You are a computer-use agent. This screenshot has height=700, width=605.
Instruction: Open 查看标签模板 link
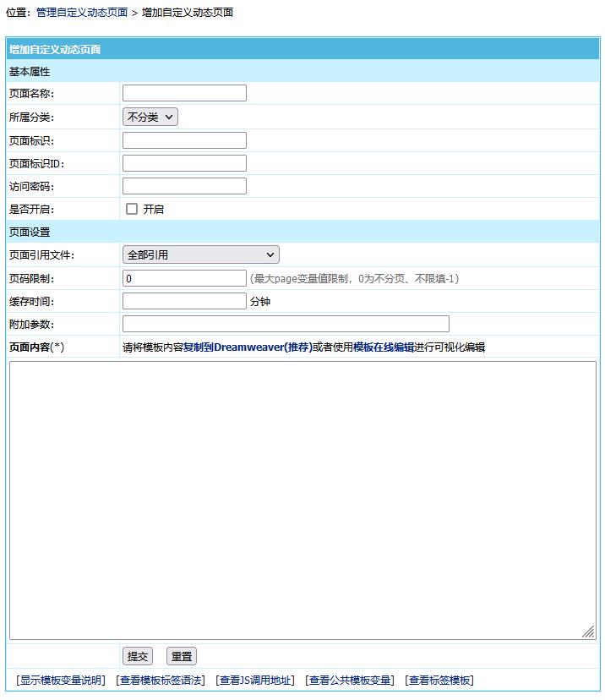pos(439,681)
